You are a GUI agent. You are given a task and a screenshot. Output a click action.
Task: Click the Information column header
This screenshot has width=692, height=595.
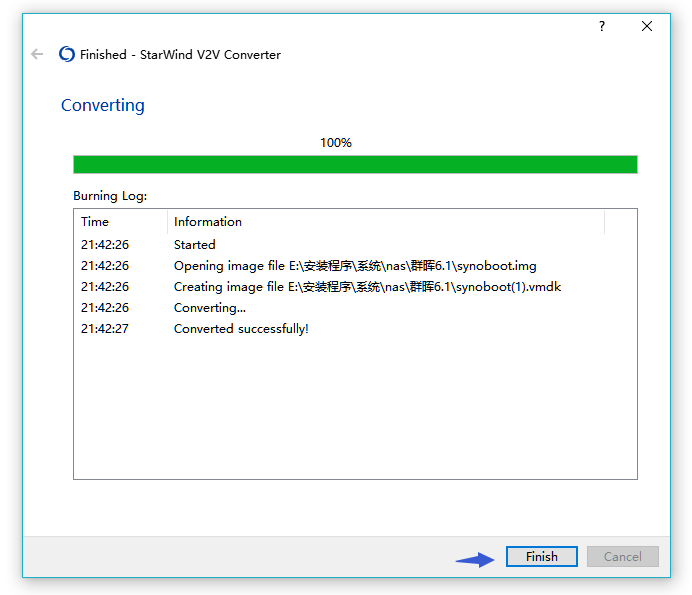coord(386,222)
